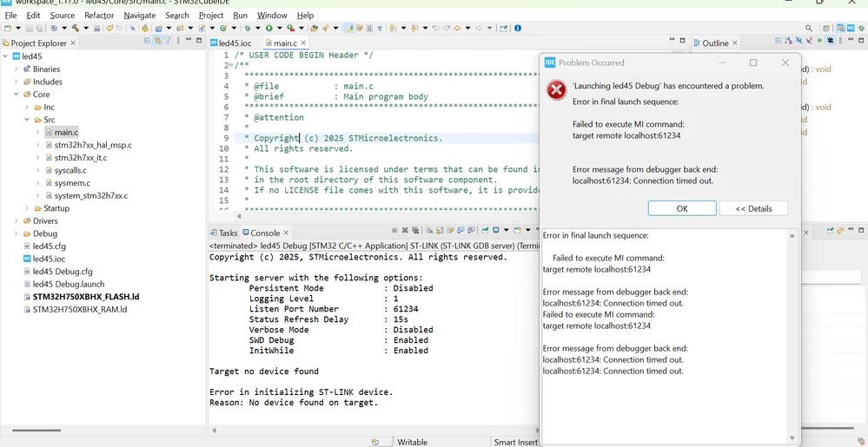Click the console horizontal scrollbar
Screen dimensions: 868x447
(374, 431)
